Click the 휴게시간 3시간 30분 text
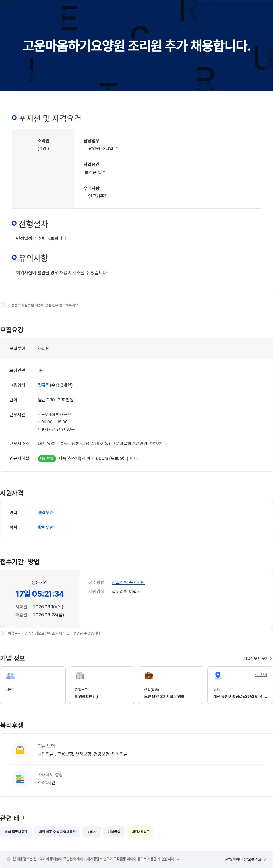 point(58,429)
